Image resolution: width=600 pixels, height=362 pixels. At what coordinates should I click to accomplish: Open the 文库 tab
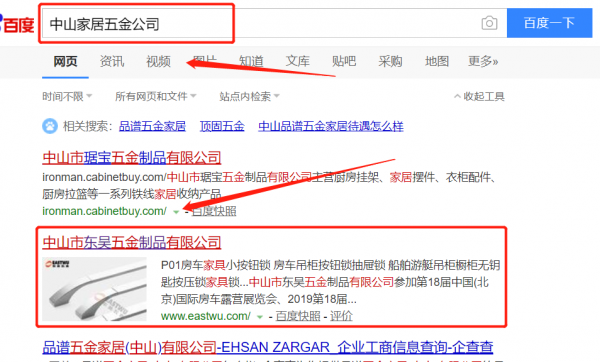[298, 61]
